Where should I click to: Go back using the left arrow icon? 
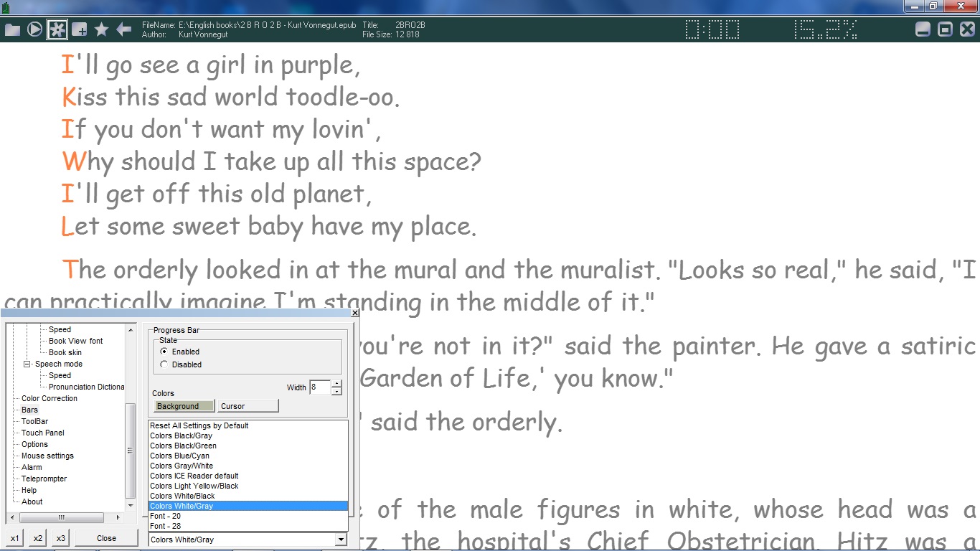tap(124, 29)
